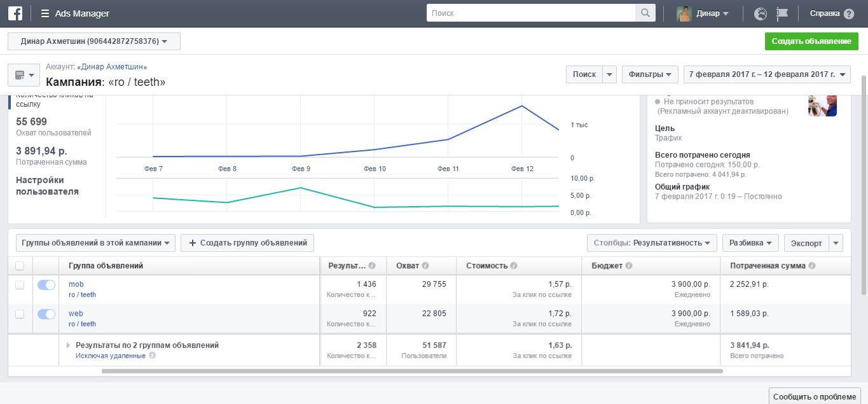Select the Потраченная сумма 3 891,94 р. metric
This screenshot has height=404, width=868.
(52, 156)
